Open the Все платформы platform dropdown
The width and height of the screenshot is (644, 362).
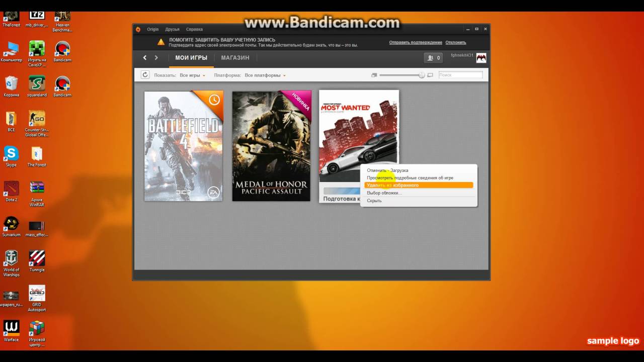pos(265,75)
